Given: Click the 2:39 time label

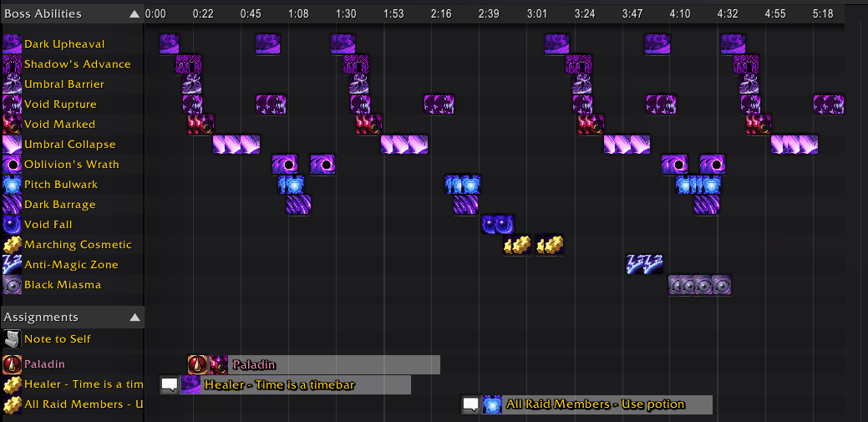Looking at the screenshot, I should [489, 14].
